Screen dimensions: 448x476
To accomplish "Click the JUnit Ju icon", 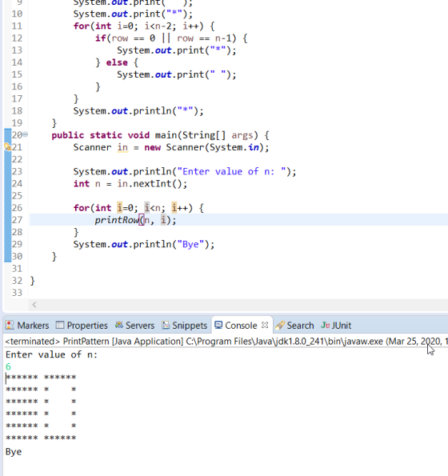I will pos(326,325).
